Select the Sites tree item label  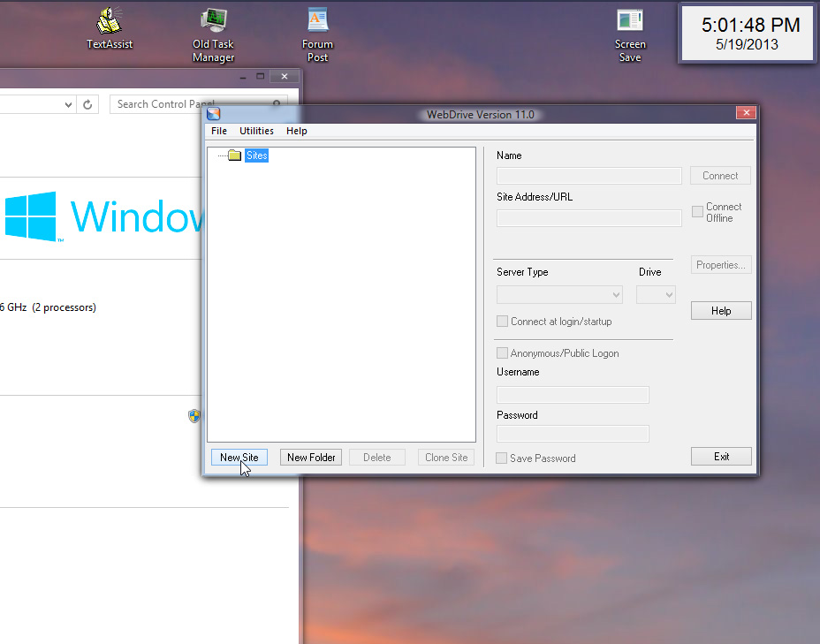coord(256,155)
